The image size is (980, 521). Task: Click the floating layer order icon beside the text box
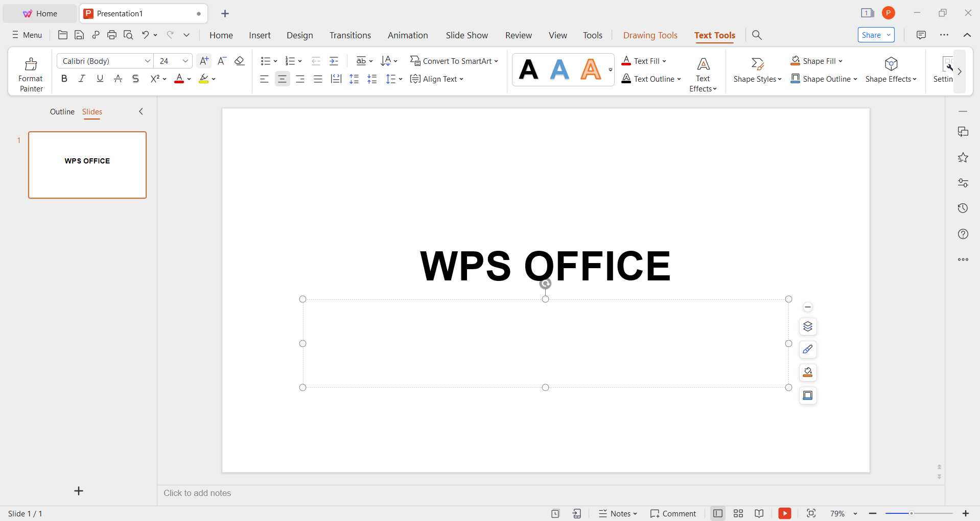click(x=807, y=326)
